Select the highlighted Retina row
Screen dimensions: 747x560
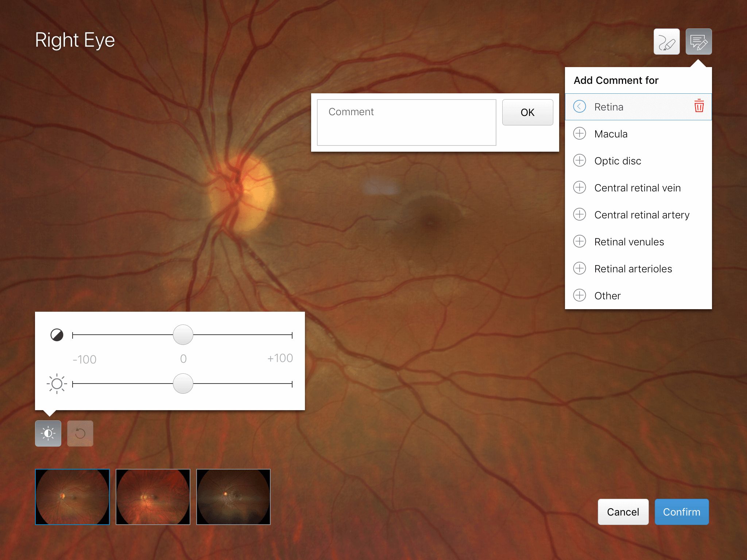638,107
